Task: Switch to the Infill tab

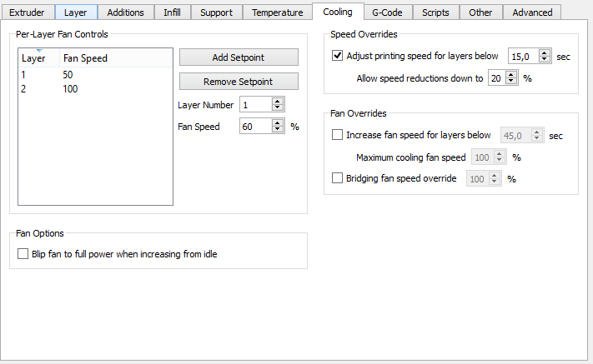Action: pyautogui.click(x=173, y=12)
